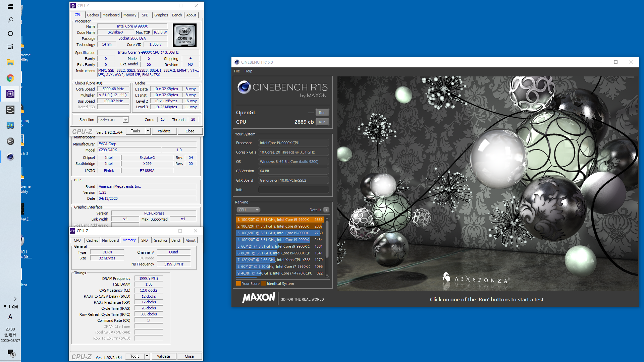The width and height of the screenshot is (644, 362).
Task: Open the CPU ranking type dropdown in Cinebench
Action: click(x=248, y=210)
